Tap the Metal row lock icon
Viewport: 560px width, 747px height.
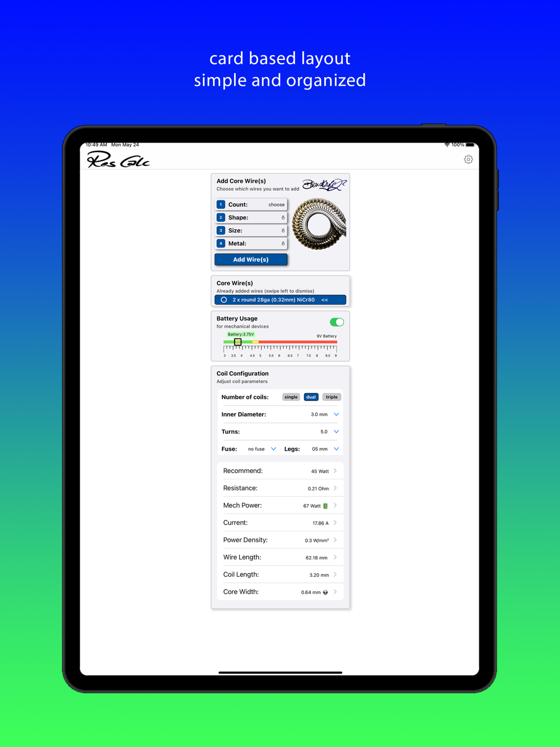coord(283,243)
